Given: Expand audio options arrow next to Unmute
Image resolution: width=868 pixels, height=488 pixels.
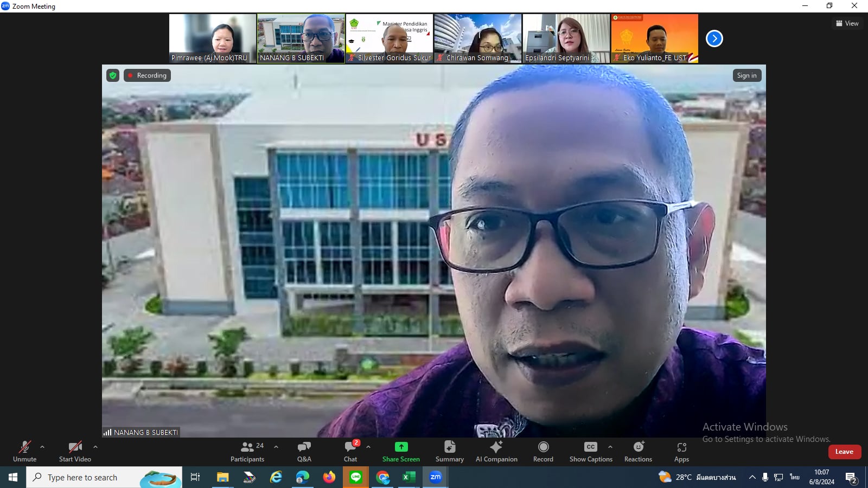Looking at the screenshot, I should pyautogui.click(x=42, y=447).
